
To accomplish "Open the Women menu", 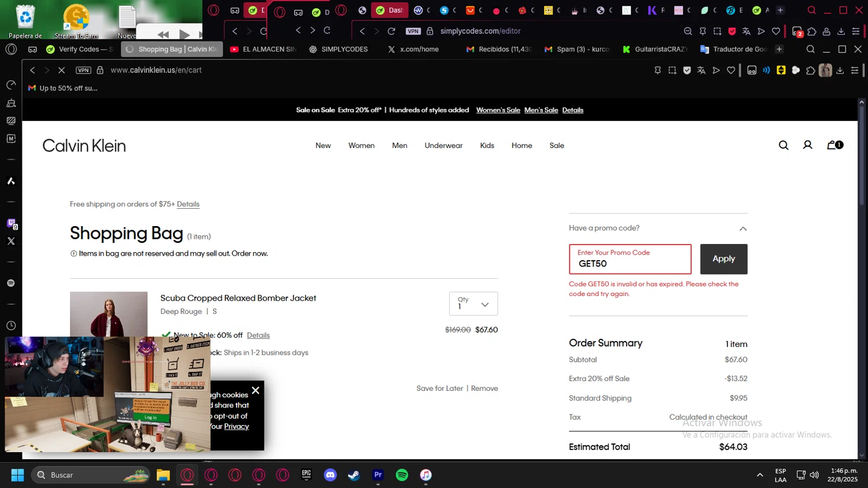I will [x=362, y=146].
